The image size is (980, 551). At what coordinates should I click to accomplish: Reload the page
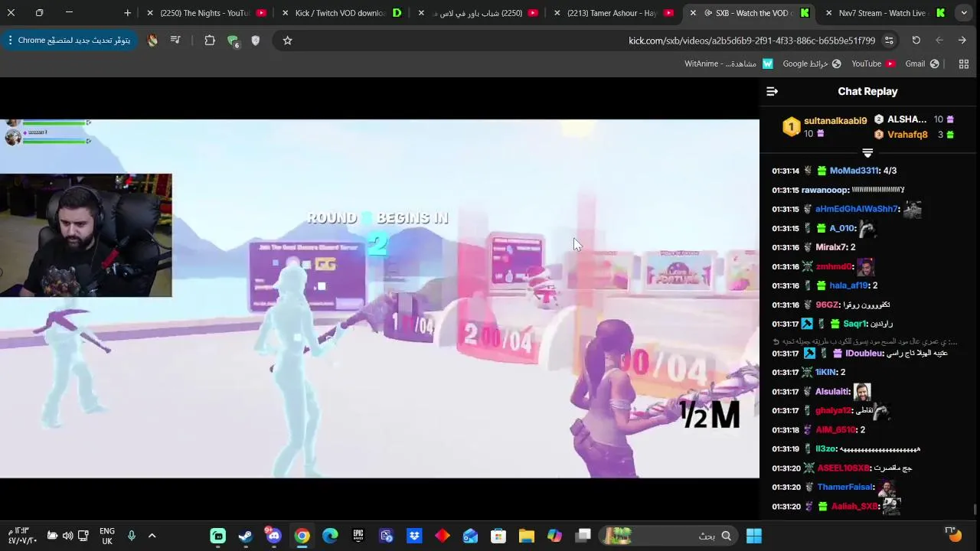tap(916, 41)
